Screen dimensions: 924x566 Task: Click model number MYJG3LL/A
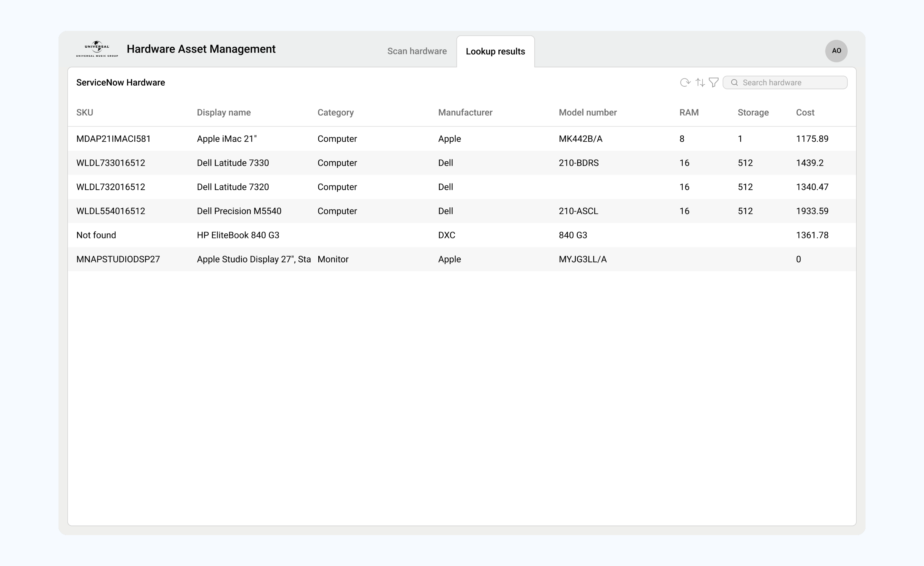pos(582,259)
